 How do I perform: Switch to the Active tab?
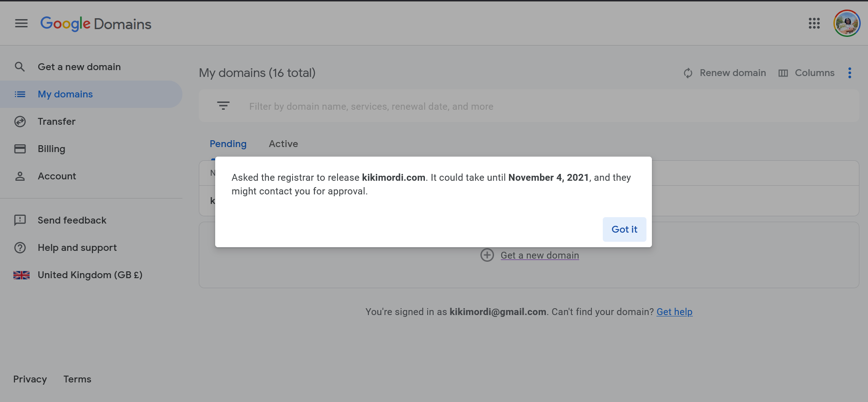[x=283, y=144]
